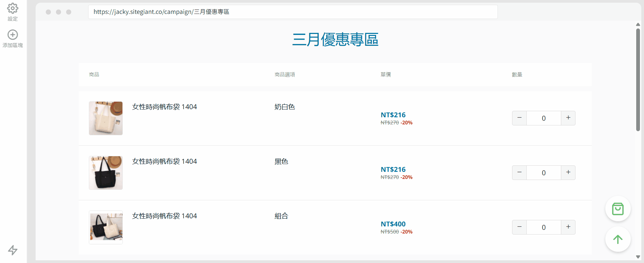Open the green shopping bag cart icon
644x263 pixels.
pos(618,209)
